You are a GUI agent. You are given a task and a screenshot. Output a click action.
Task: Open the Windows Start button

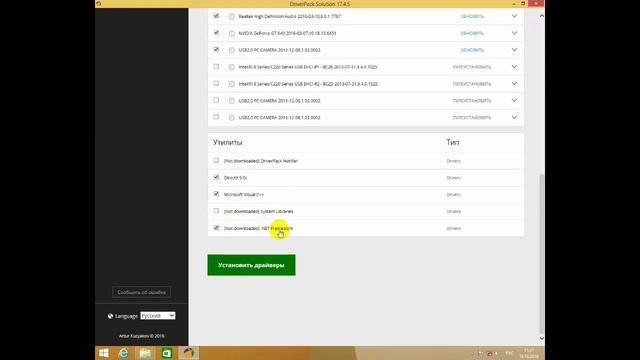click(x=104, y=353)
